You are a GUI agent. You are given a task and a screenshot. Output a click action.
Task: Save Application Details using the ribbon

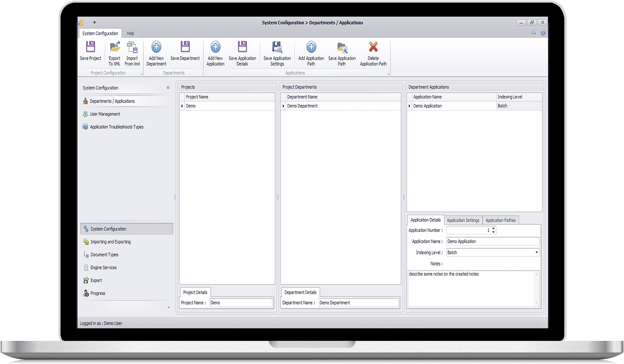pos(242,54)
